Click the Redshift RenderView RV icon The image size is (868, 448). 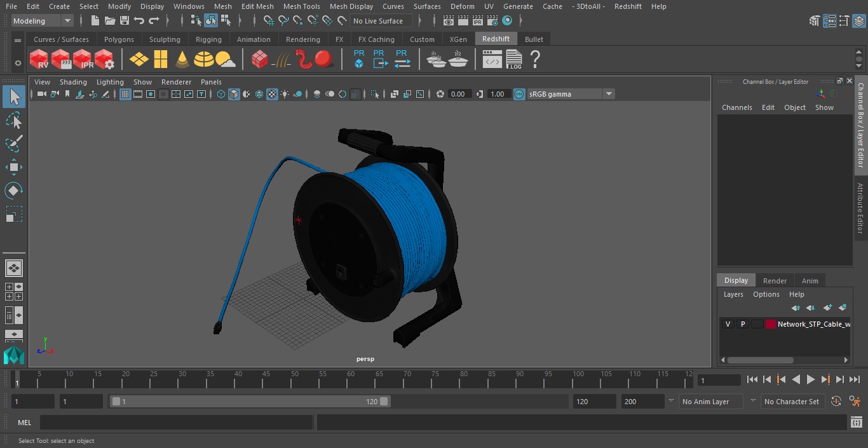(x=39, y=60)
